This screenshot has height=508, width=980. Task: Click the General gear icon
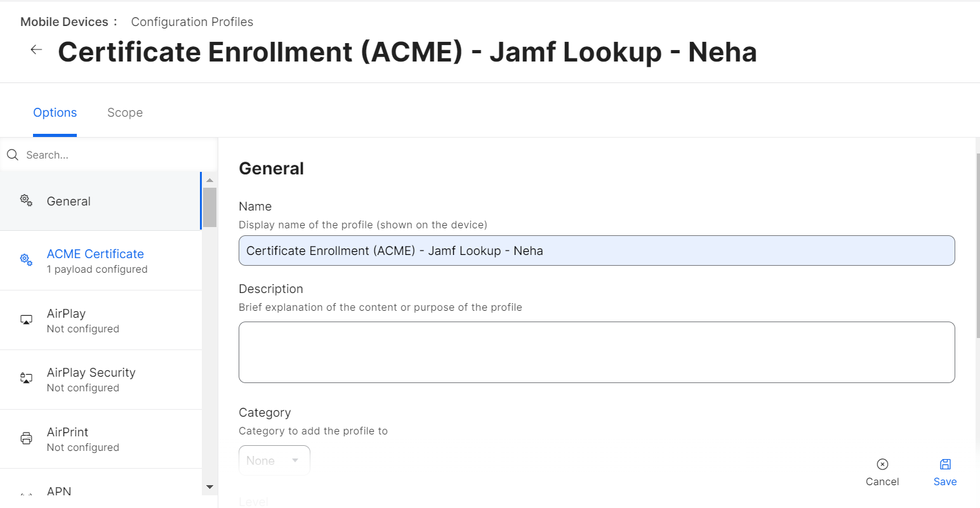point(26,201)
